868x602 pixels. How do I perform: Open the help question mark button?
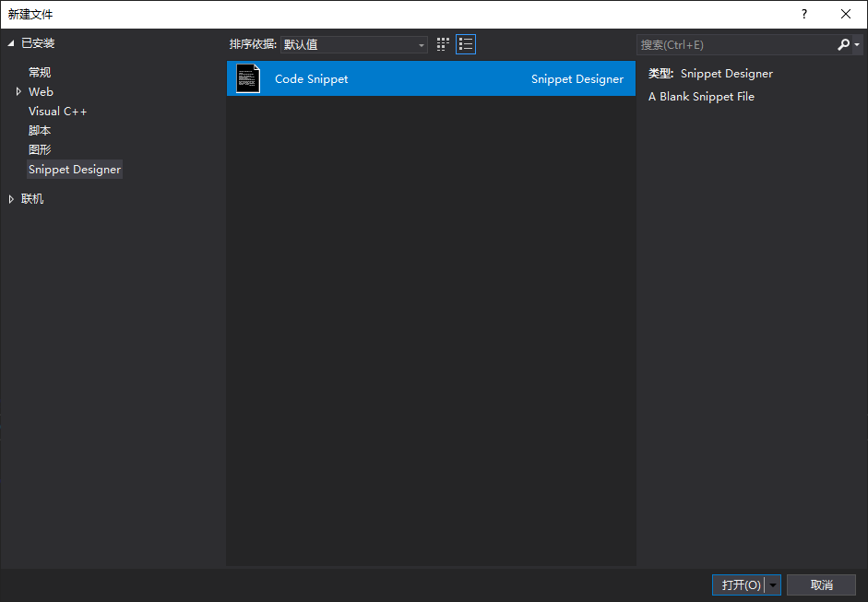click(x=804, y=14)
